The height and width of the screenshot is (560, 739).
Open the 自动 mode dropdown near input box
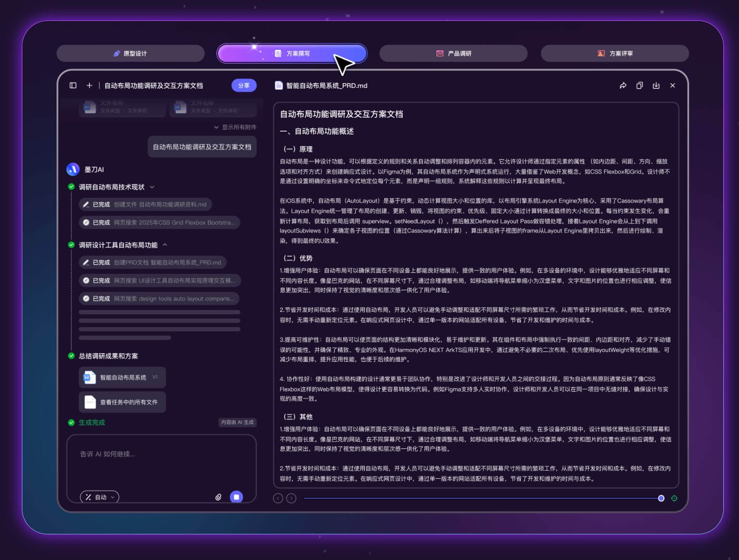99,497
